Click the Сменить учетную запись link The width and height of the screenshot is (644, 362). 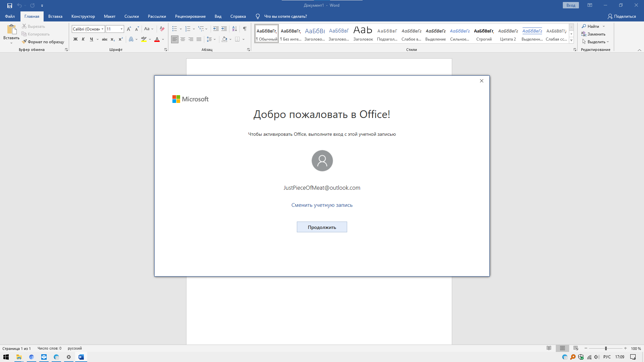click(x=322, y=205)
